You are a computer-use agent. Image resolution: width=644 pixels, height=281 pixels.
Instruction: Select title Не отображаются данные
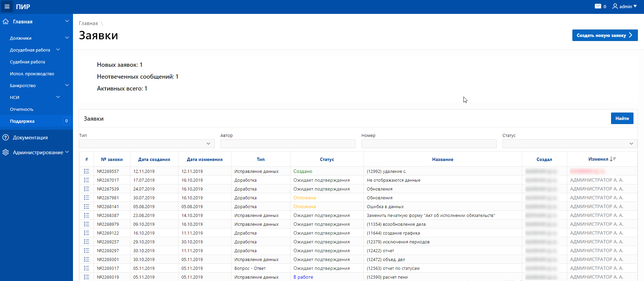point(393,180)
